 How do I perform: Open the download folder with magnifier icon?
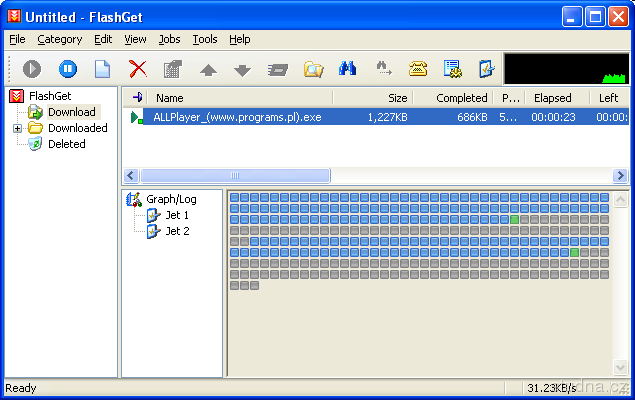[313, 69]
